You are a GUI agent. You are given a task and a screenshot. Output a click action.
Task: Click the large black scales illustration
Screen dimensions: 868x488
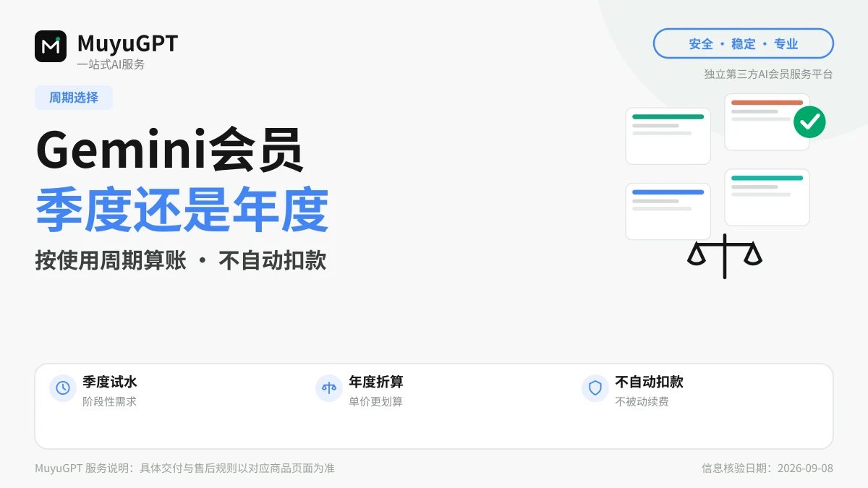pos(724,256)
